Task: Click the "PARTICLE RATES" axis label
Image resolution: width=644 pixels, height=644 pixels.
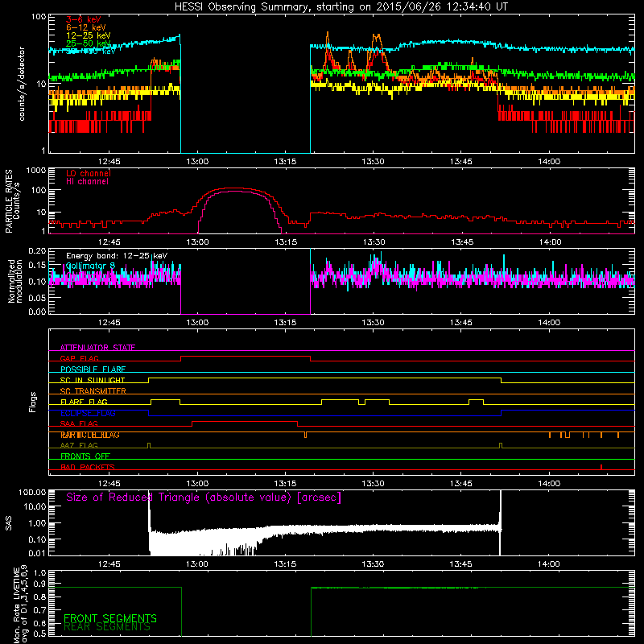Action: point(8,201)
